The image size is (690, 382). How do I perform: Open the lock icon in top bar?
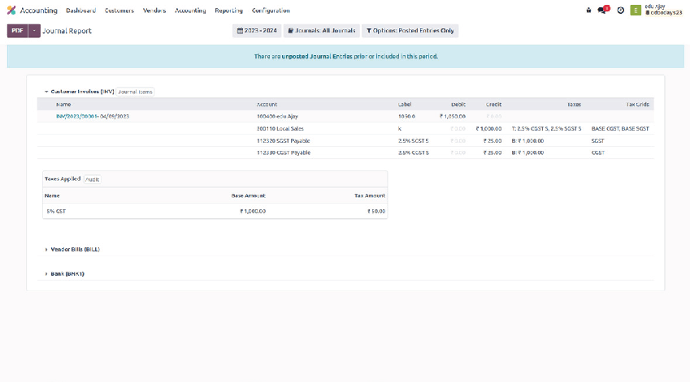click(x=589, y=10)
